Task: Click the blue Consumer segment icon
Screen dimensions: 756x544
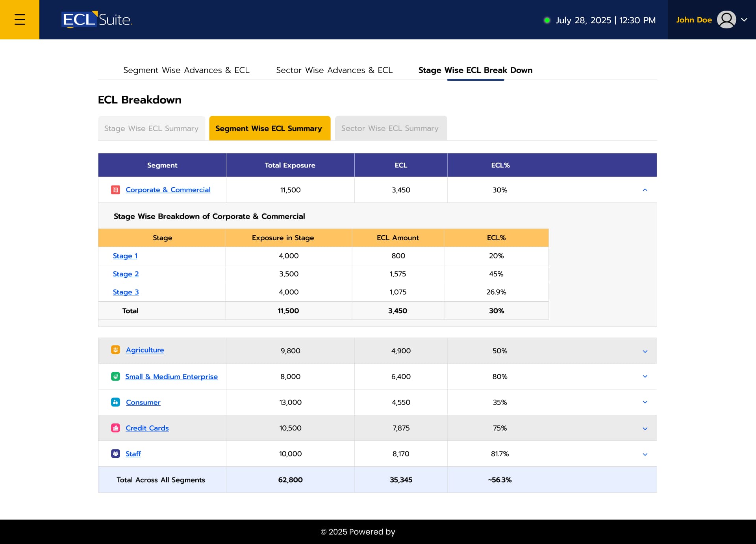Action: 115,402
